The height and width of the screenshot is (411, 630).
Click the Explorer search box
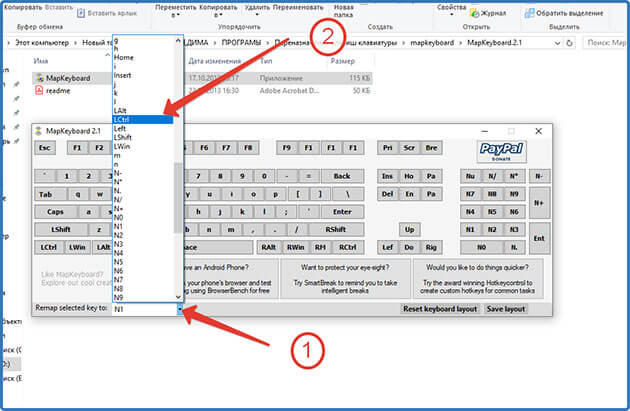click(x=606, y=43)
